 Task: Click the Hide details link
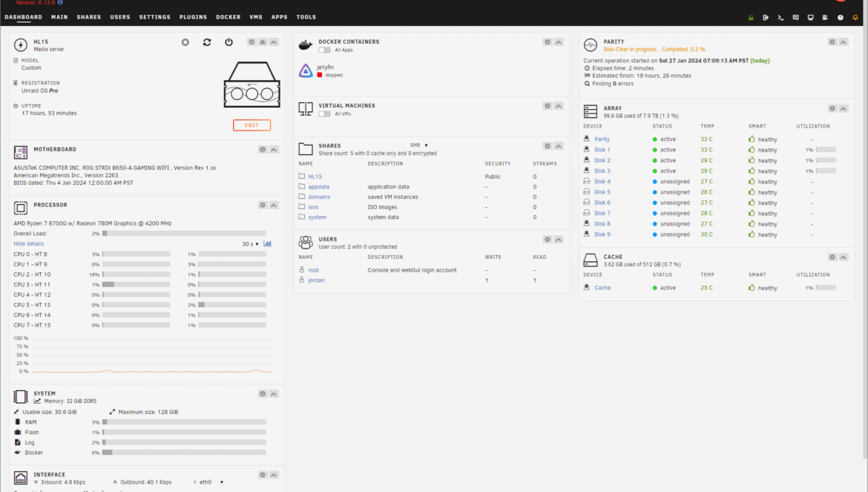tap(29, 243)
